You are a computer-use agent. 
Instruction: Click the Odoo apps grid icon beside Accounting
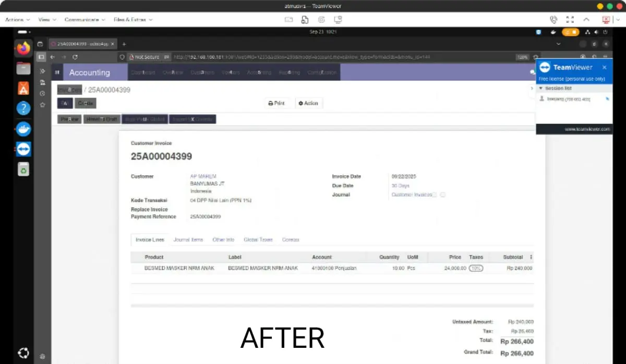tap(57, 72)
